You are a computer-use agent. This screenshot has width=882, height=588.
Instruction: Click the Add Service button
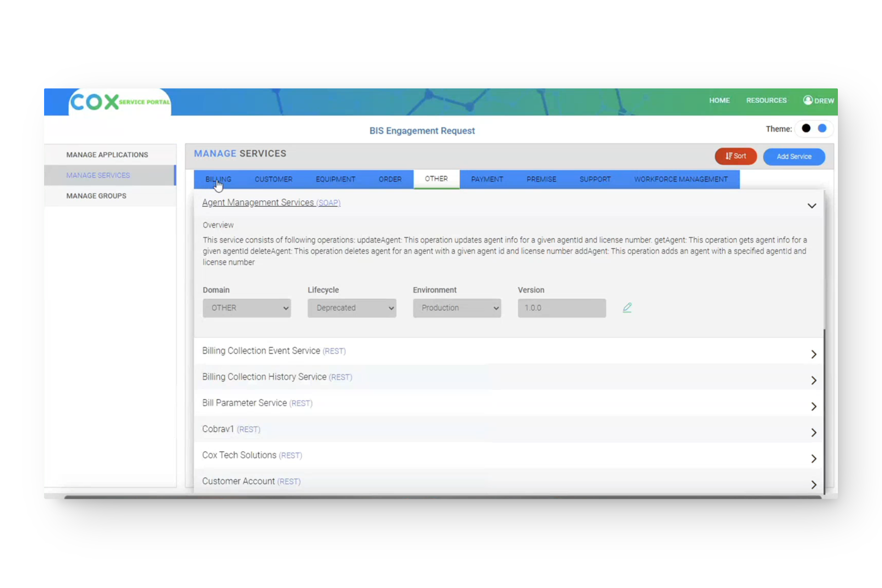pos(794,157)
